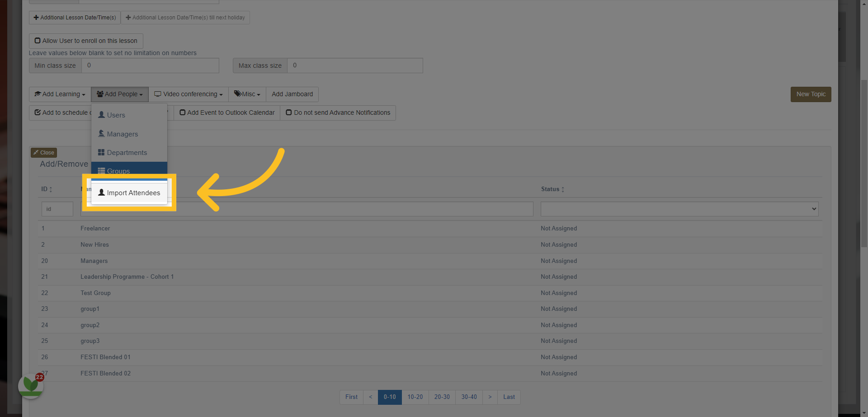Sort the table by Status column
Viewport: 868px width, 417px height.
(552, 189)
